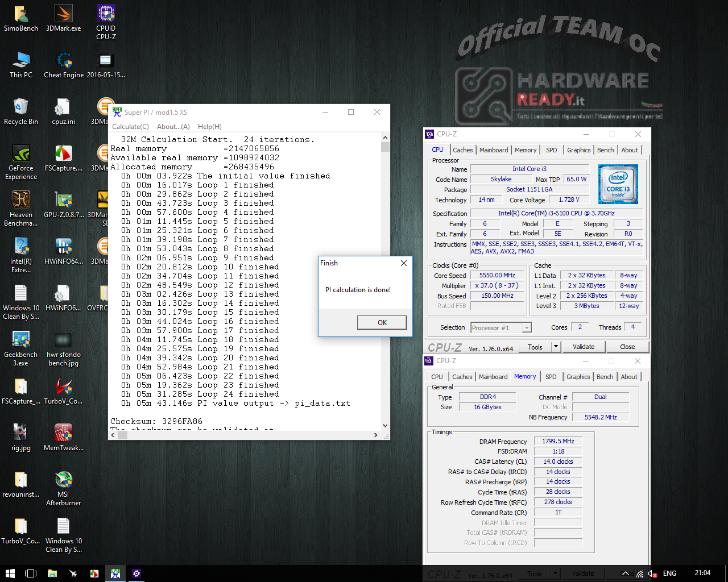Click Validate button in upper CPU-Z
728x582 pixels.
tap(584, 347)
